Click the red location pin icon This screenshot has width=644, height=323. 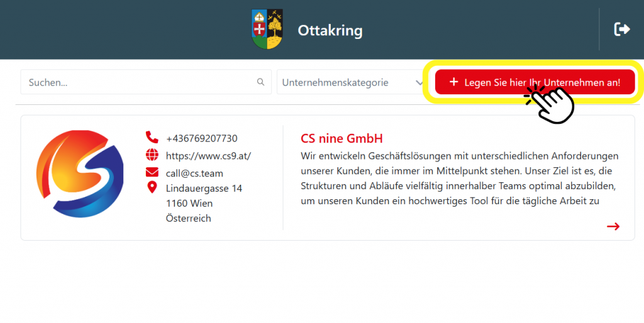(x=152, y=188)
